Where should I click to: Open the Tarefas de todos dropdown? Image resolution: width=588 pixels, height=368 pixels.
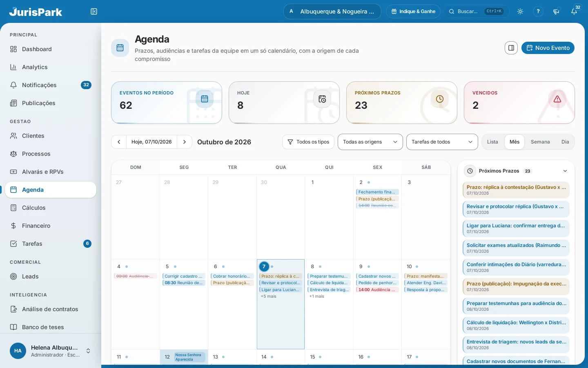tap(442, 142)
